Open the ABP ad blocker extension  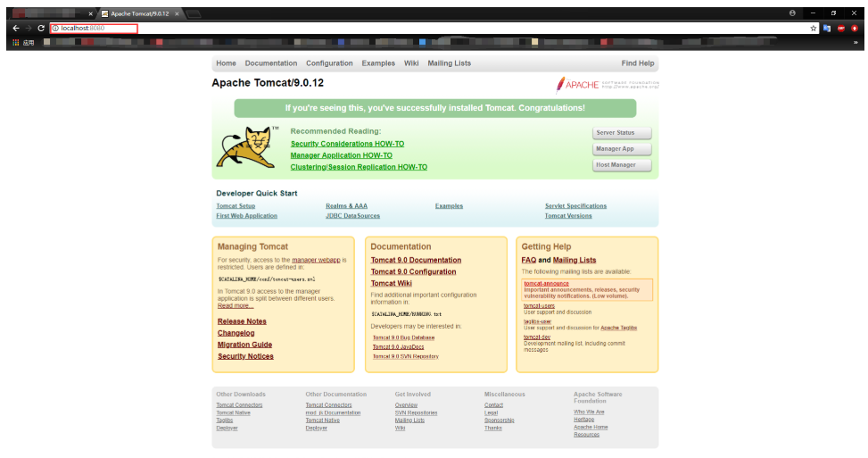841,29
